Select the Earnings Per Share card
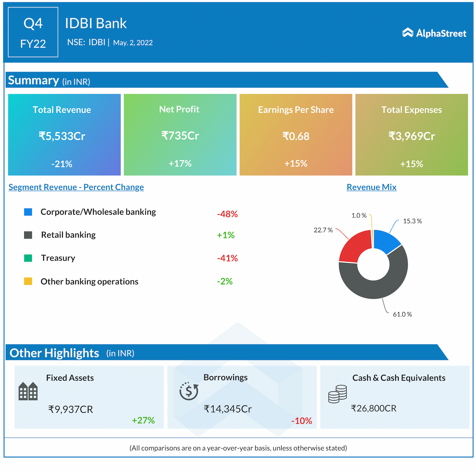 click(x=296, y=135)
